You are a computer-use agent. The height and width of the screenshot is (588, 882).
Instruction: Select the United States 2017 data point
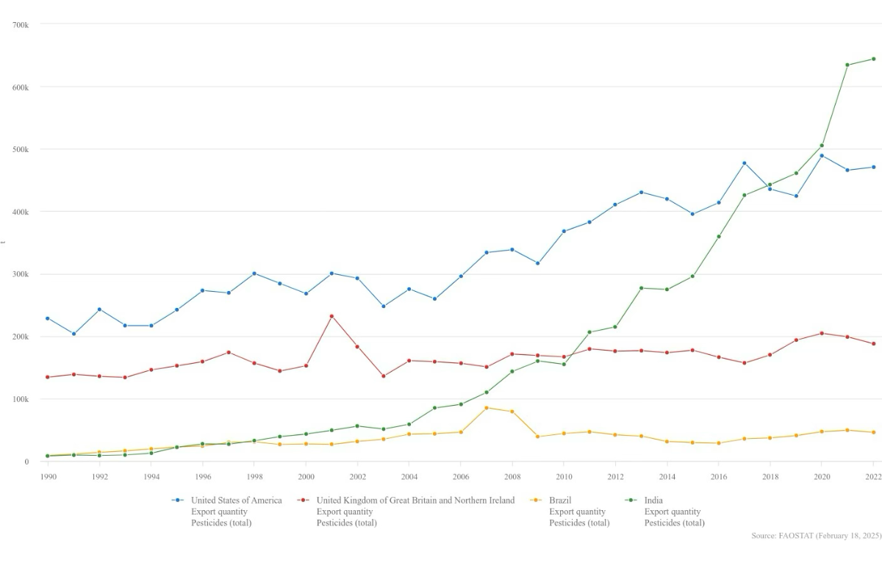tap(744, 163)
